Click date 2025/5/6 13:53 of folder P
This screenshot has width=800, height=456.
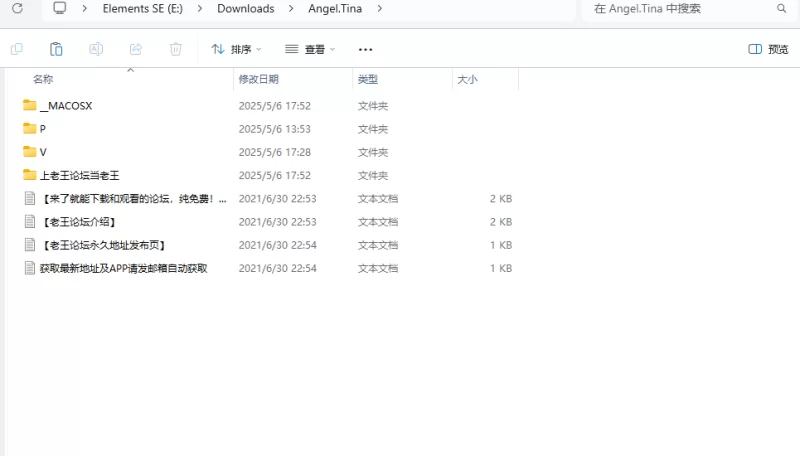tap(274, 129)
